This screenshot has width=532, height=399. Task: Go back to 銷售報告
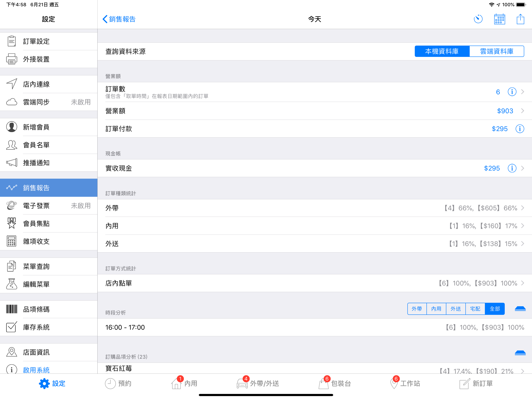click(x=119, y=19)
